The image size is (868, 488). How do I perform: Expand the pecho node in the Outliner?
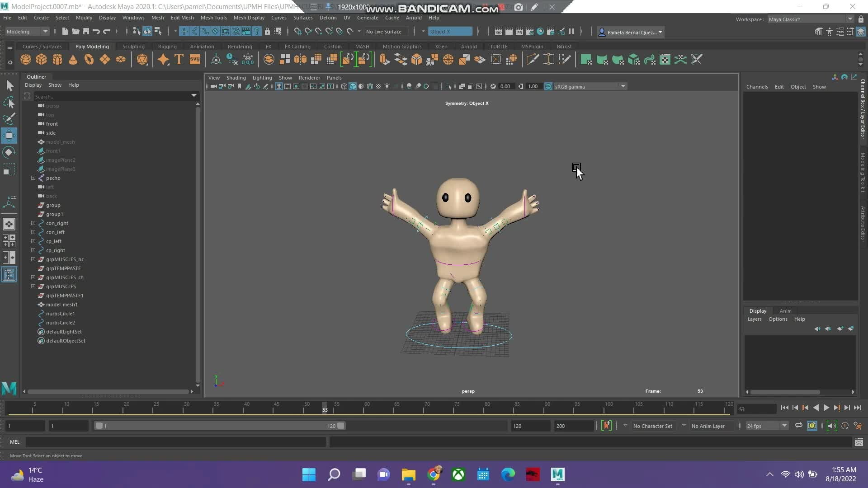pos(33,178)
